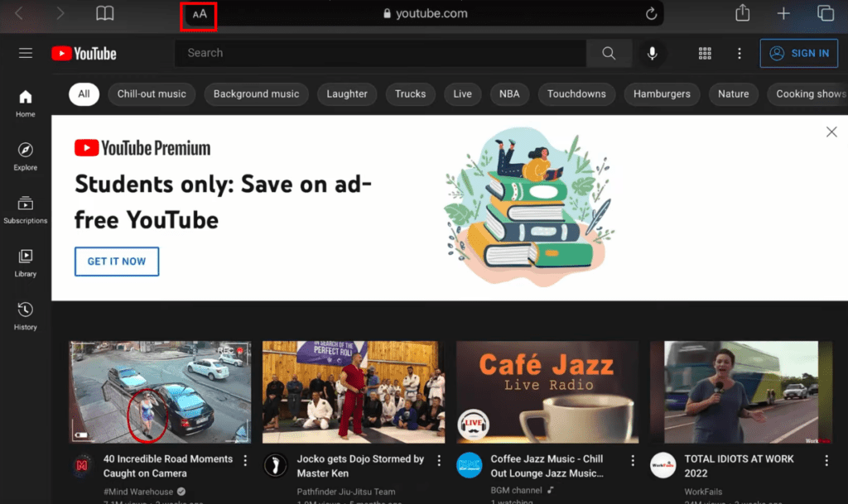Select the youtube.com address bar
Screen dimensions: 848x504
[425, 13]
